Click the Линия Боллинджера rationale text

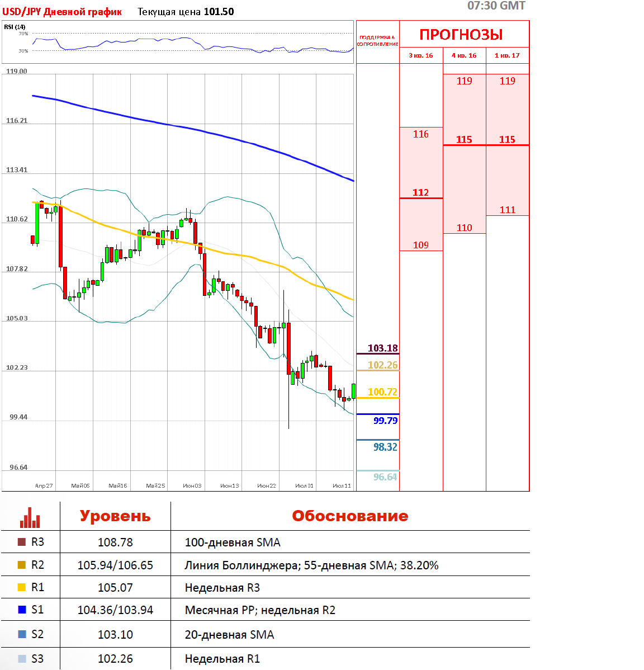pos(312,565)
